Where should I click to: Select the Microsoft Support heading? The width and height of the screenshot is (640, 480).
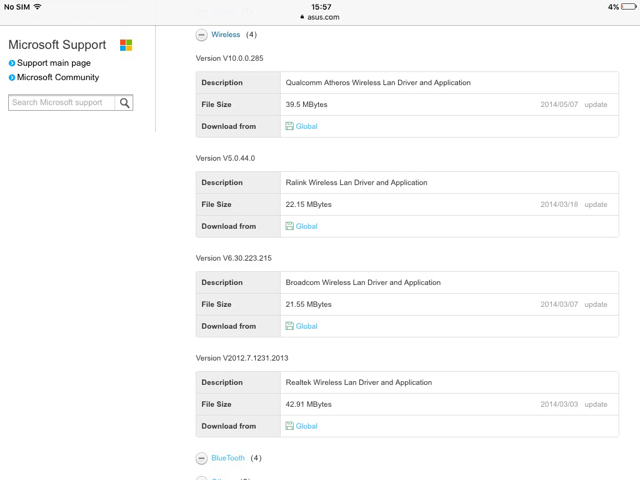57,44
